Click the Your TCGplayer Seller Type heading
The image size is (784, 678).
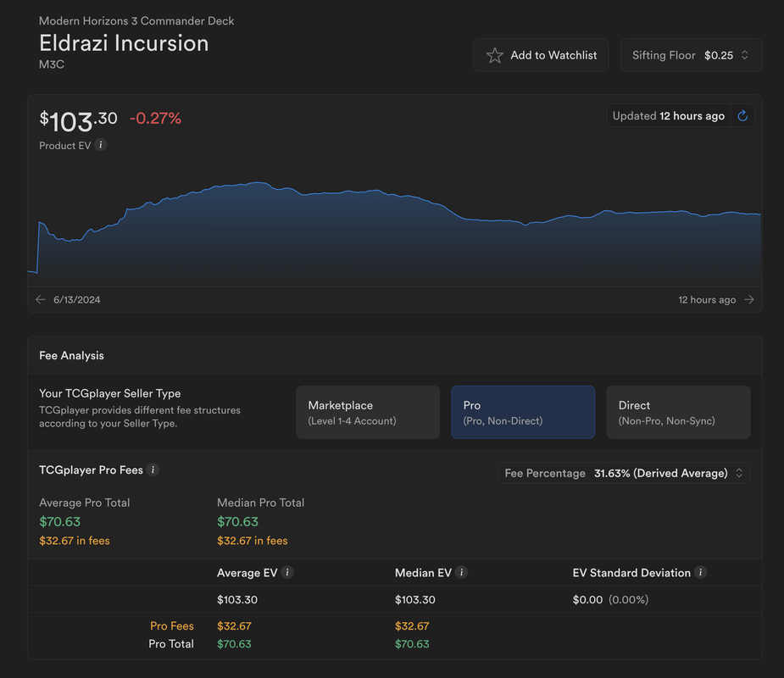[x=110, y=393]
